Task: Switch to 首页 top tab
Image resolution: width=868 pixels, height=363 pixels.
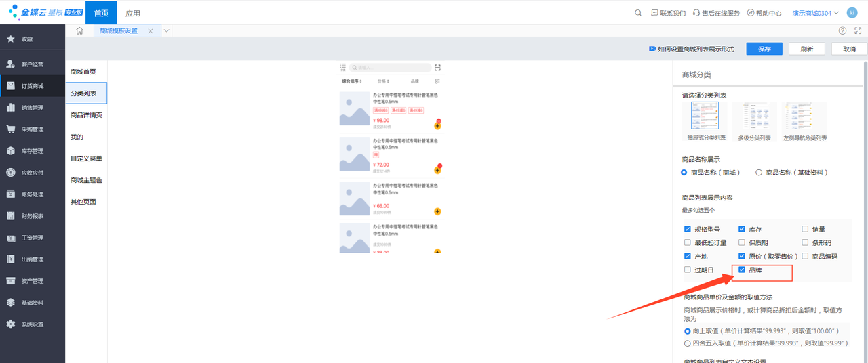Action: point(101,13)
